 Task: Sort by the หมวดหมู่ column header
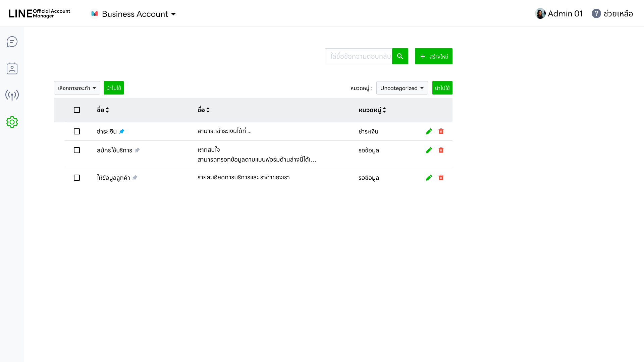[x=372, y=110]
